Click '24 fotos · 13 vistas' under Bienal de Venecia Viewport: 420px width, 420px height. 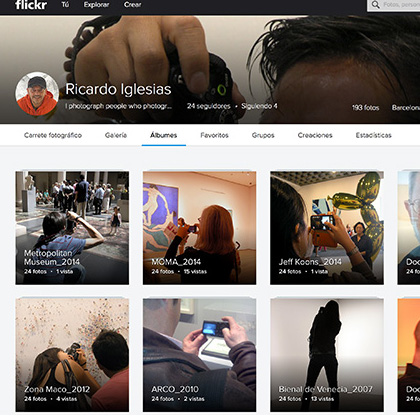point(306,399)
